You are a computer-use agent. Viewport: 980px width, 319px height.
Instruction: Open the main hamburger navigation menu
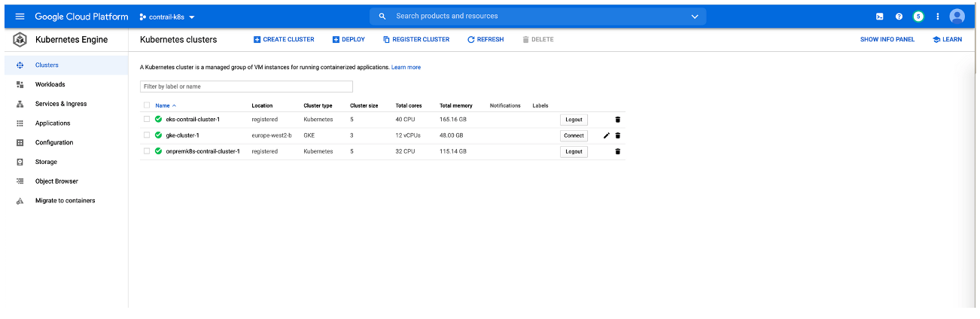20,17
